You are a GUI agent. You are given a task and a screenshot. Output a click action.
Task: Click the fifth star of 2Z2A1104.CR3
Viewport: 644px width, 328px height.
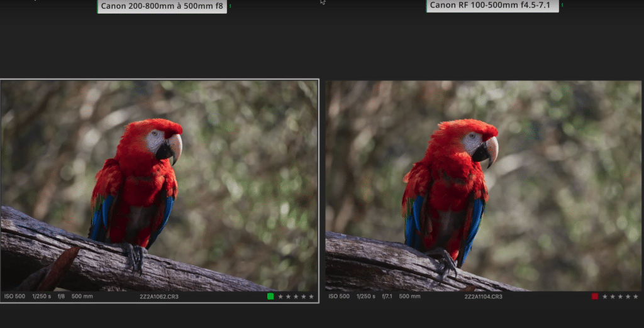pyautogui.click(x=636, y=297)
